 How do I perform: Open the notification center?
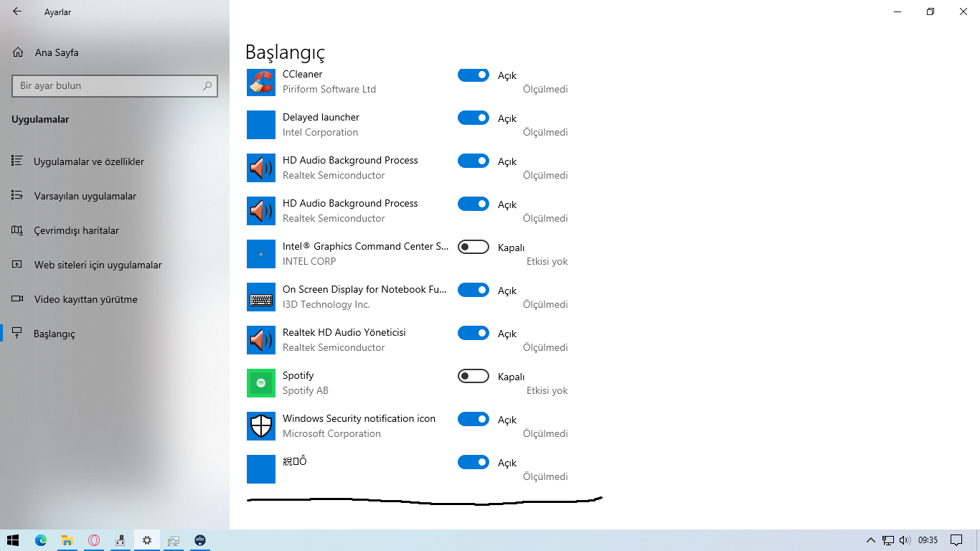pyautogui.click(x=956, y=540)
